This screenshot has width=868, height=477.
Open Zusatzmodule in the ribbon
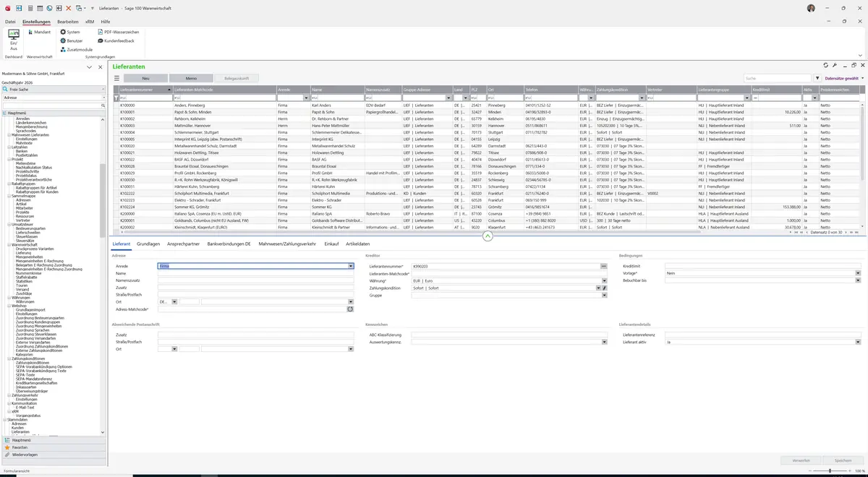pos(76,50)
